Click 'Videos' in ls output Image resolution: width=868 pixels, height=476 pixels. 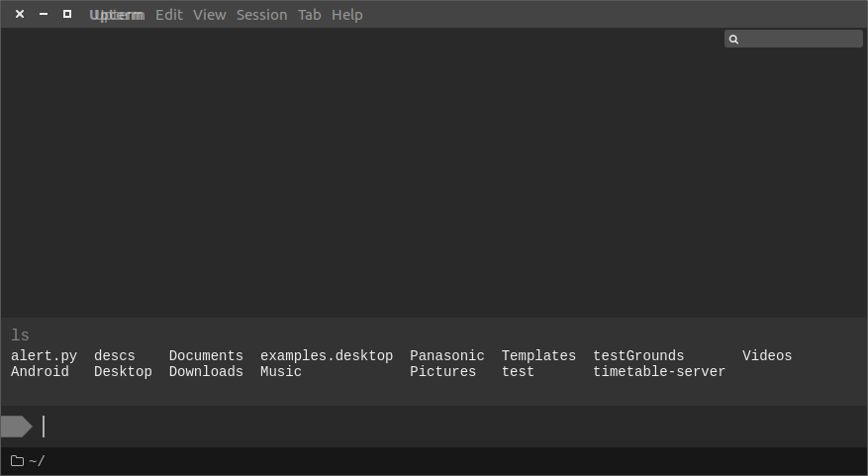tap(767, 356)
